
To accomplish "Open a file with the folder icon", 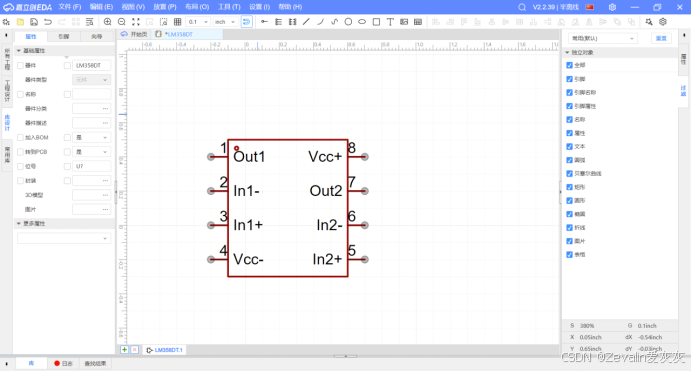I will point(20,22).
